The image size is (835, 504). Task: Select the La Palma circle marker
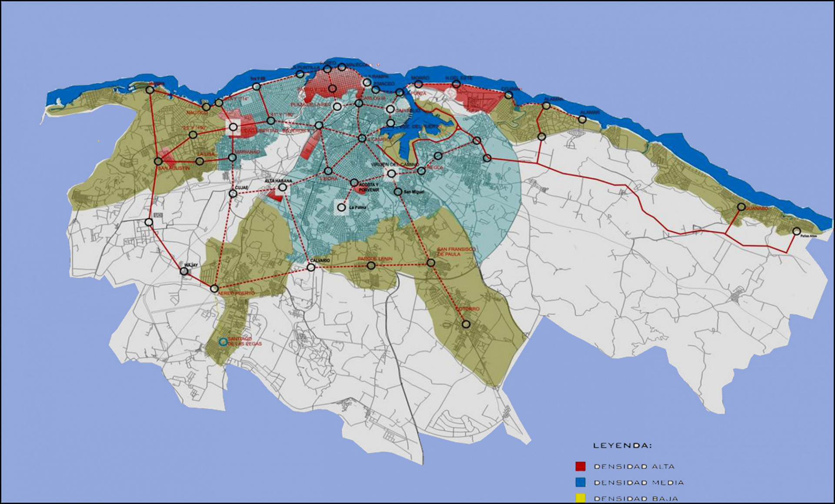(341, 207)
